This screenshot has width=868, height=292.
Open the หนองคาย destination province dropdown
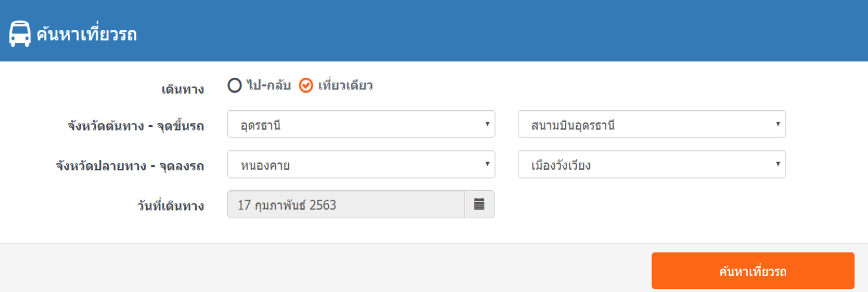point(361,164)
